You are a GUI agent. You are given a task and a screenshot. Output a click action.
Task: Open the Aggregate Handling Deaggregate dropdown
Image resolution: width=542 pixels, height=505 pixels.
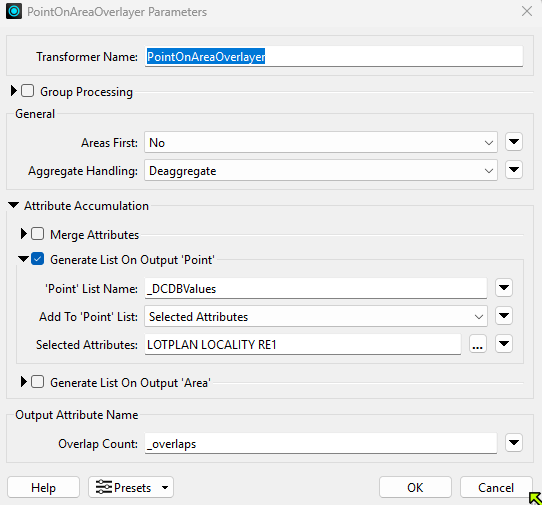pos(321,170)
